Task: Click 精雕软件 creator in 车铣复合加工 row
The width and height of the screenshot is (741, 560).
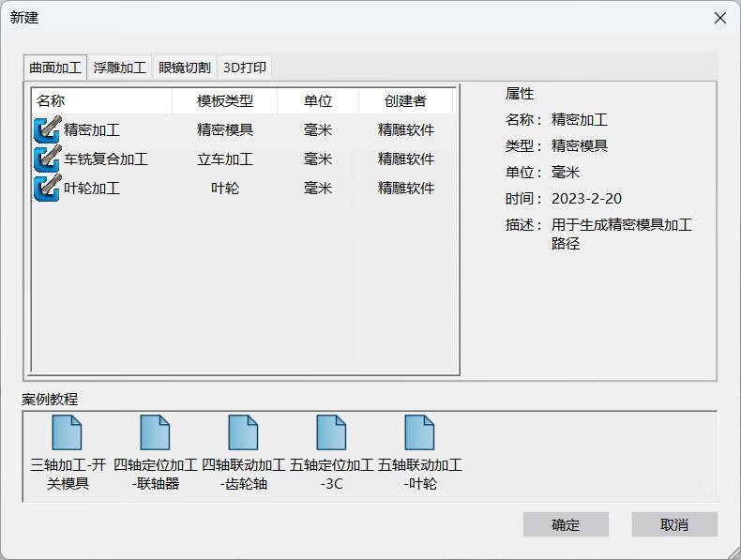Action: [406, 159]
